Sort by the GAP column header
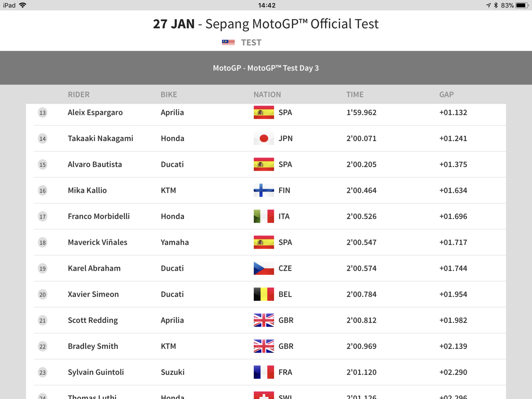 (x=446, y=94)
